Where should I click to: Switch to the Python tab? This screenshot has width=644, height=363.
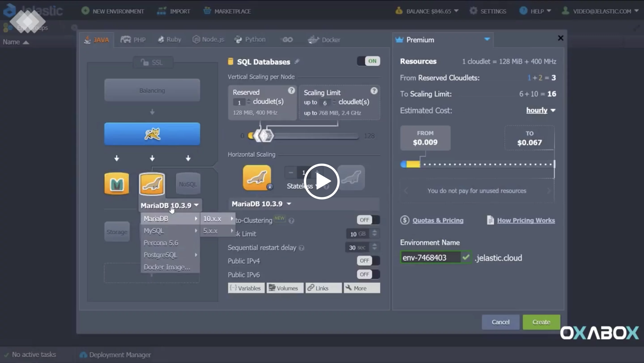250,39
